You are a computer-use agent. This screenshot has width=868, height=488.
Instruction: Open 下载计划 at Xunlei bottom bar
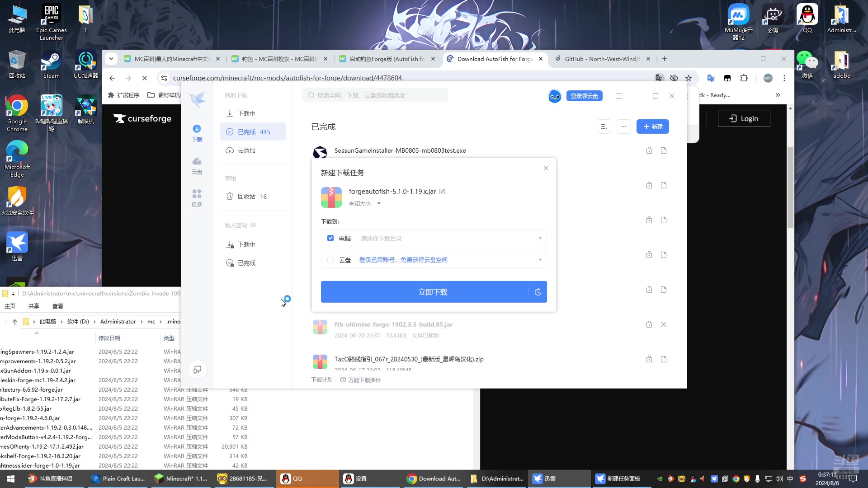point(322,380)
